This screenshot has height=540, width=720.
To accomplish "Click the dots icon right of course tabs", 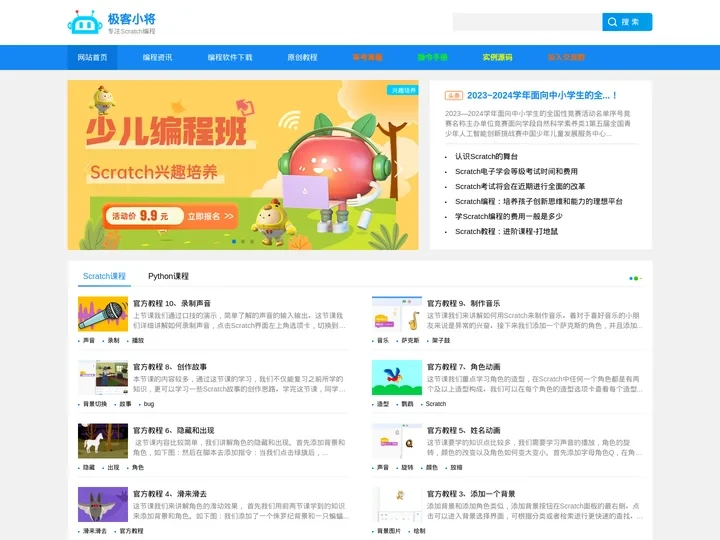I will (x=636, y=278).
